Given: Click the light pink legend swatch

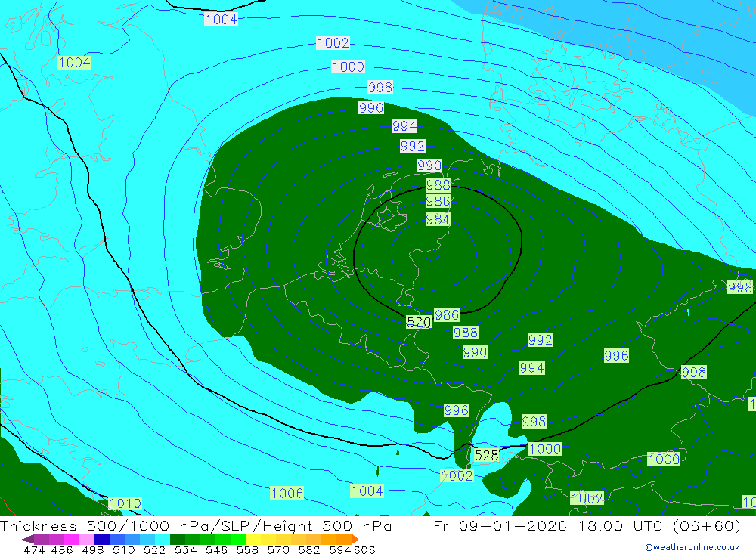Looking at the screenshot, I should (x=87, y=539).
